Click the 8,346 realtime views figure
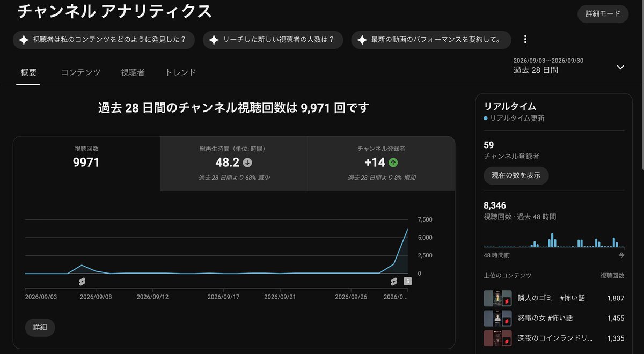 (495, 205)
